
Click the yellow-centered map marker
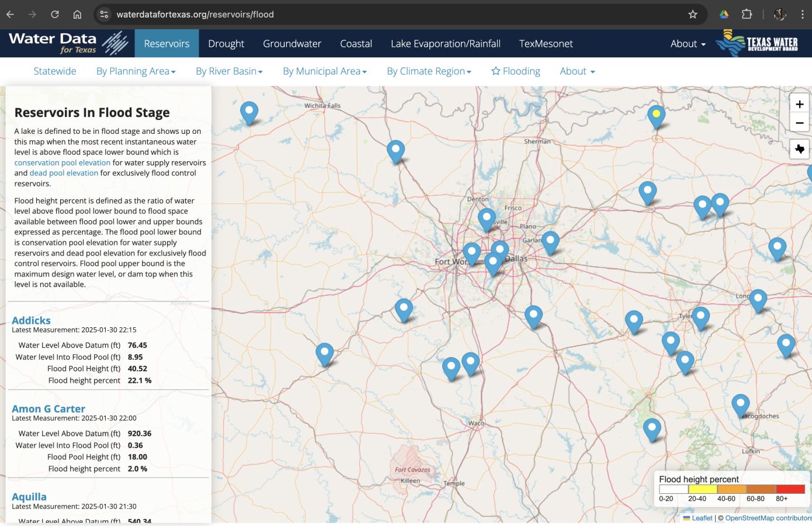click(656, 115)
